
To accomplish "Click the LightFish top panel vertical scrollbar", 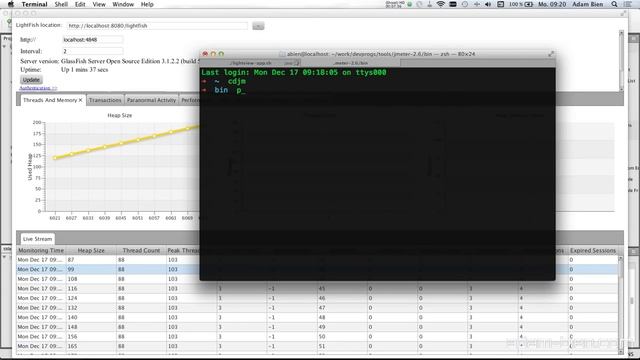I will tap(621, 60).
